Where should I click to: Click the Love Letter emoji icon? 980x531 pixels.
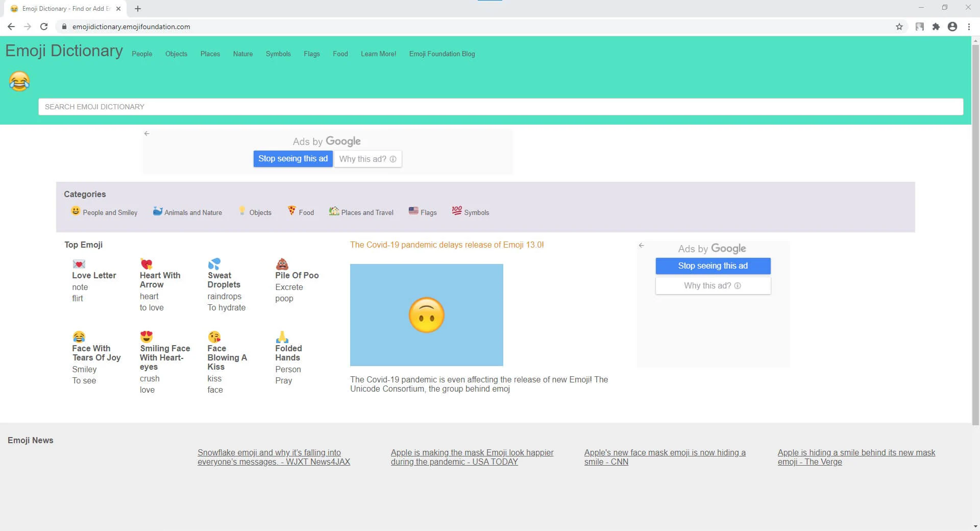79,264
